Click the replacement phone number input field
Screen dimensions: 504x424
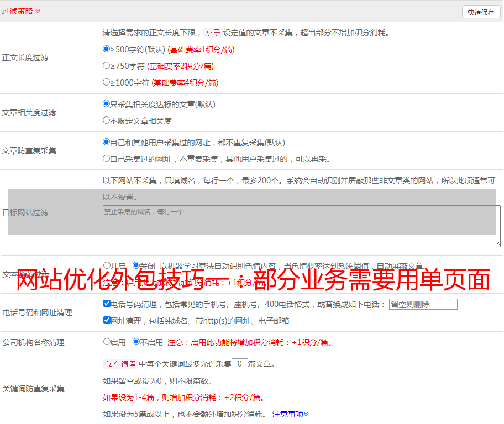tap(423, 304)
